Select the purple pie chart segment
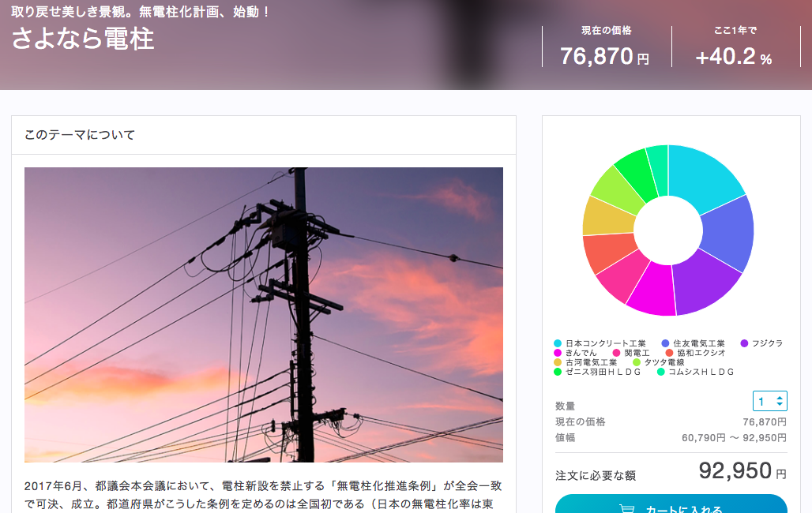812x513 pixels. 706,283
